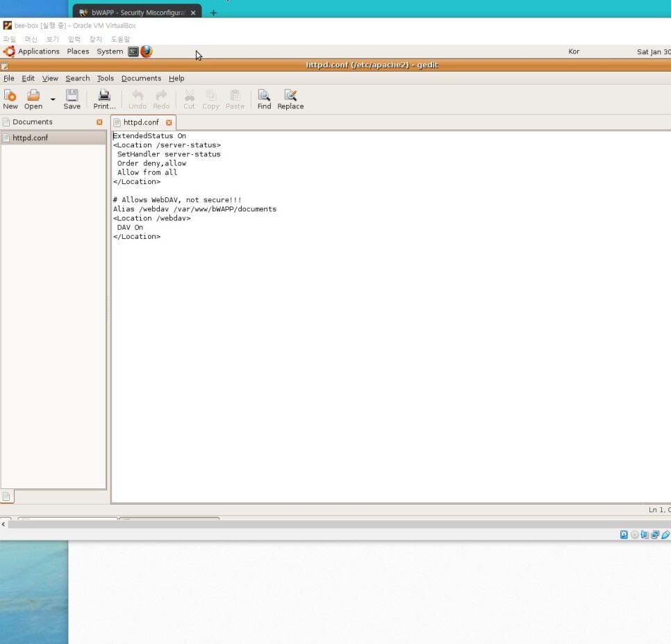This screenshot has width=671, height=644.
Task: Click the gedit title bar window icon
Action: [x=5, y=65]
